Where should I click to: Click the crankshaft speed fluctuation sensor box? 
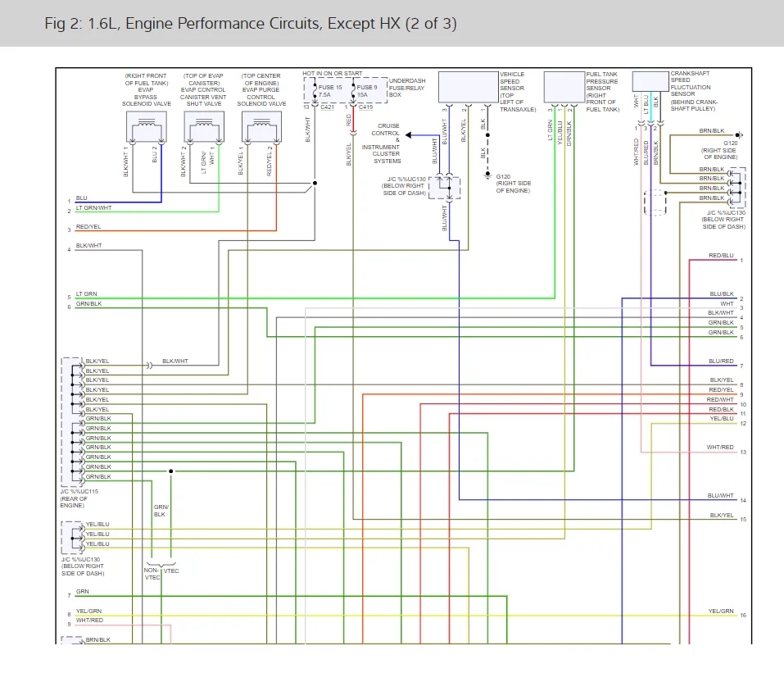click(650, 81)
